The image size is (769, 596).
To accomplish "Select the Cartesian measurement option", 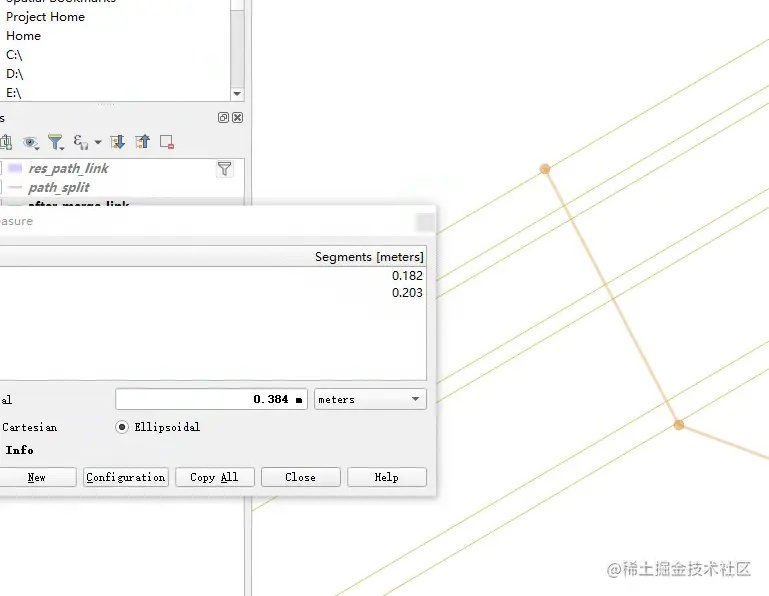I will coord(29,427).
